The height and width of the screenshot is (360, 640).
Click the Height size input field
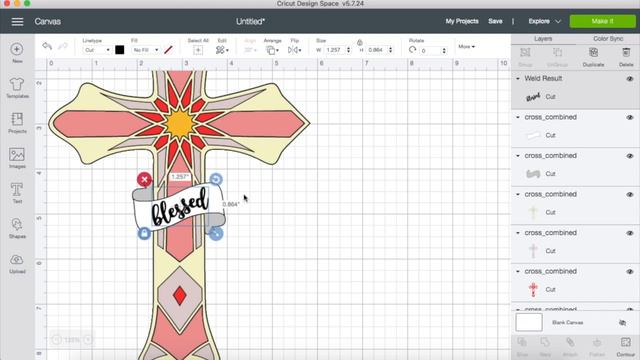click(376, 50)
